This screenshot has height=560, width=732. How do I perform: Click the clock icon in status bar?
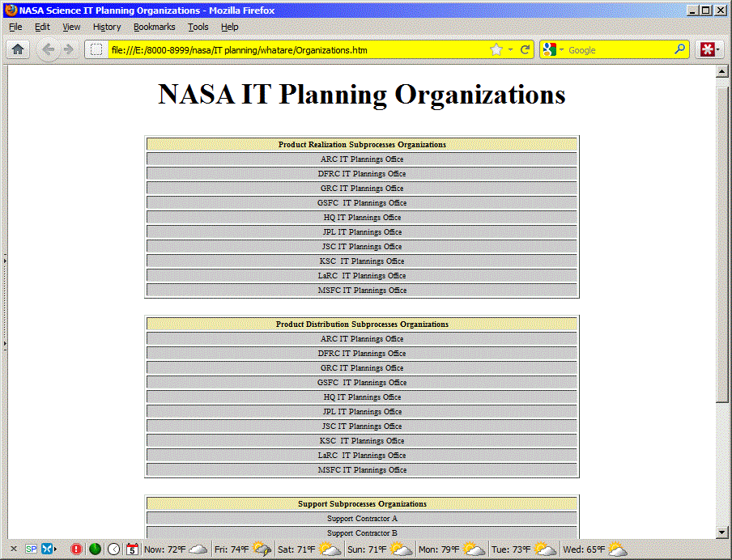click(114, 549)
